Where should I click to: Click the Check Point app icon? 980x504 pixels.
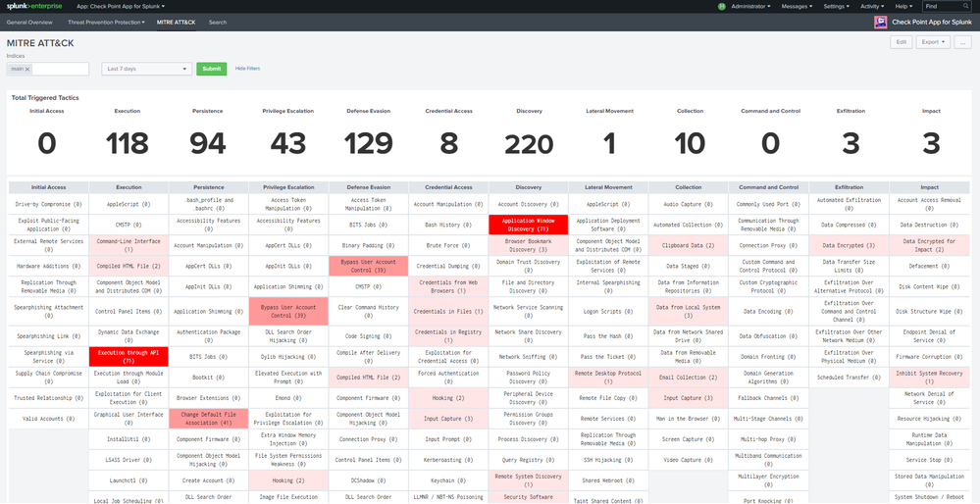click(881, 22)
